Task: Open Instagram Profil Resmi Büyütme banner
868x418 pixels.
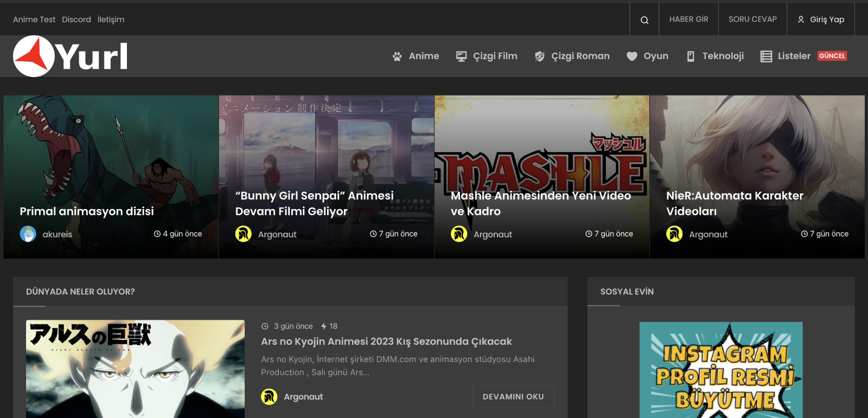Action: pyautogui.click(x=721, y=370)
